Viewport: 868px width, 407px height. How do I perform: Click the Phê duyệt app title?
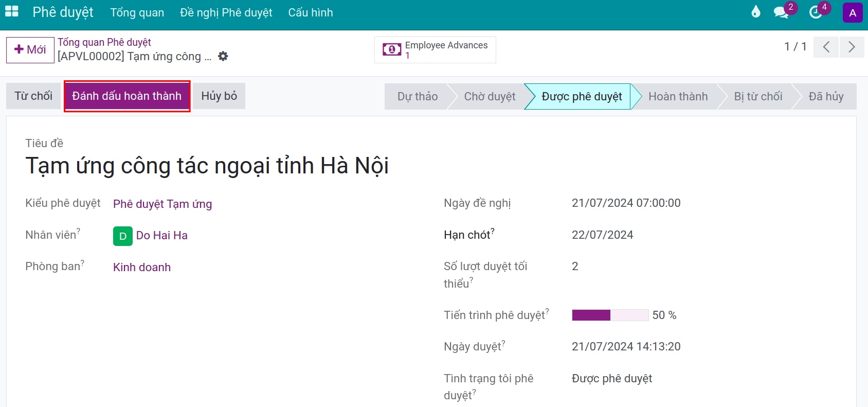point(63,12)
